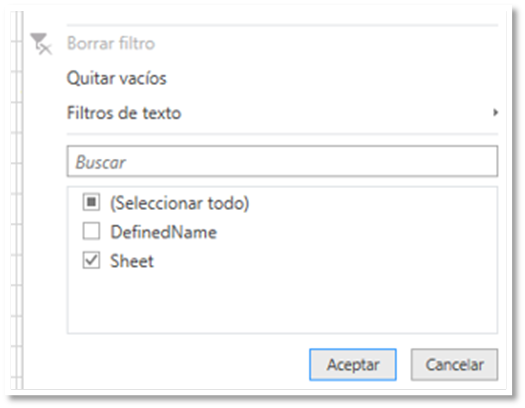Click the empty area of the values list
This screenshot has height=408, width=525.
click(x=282, y=301)
